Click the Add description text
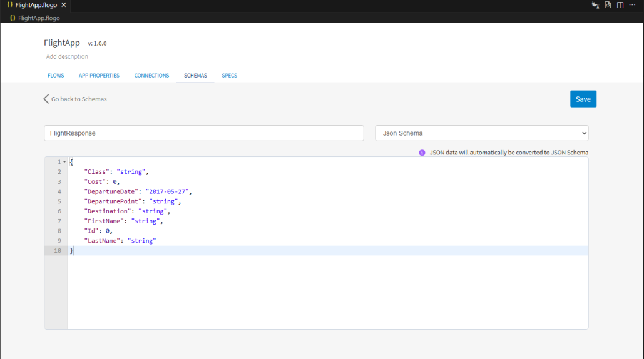644x359 pixels. (x=67, y=56)
